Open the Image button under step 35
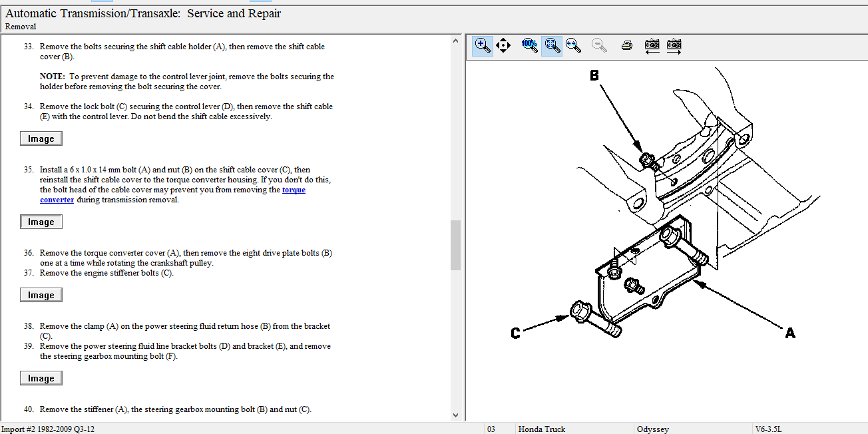Screen dimensions: 868x434 coord(41,222)
